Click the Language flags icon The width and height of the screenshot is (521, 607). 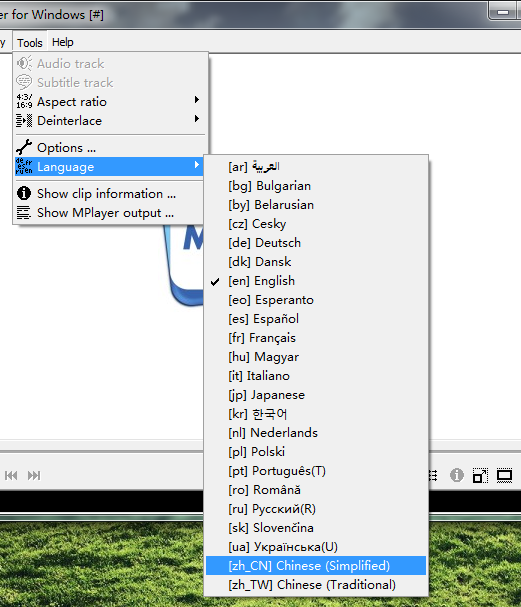pyautogui.click(x=24, y=166)
